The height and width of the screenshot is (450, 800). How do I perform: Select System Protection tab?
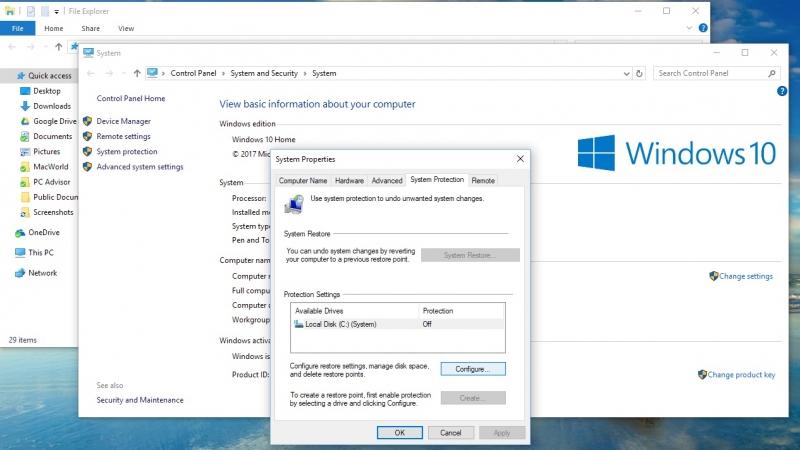click(x=437, y=180)
